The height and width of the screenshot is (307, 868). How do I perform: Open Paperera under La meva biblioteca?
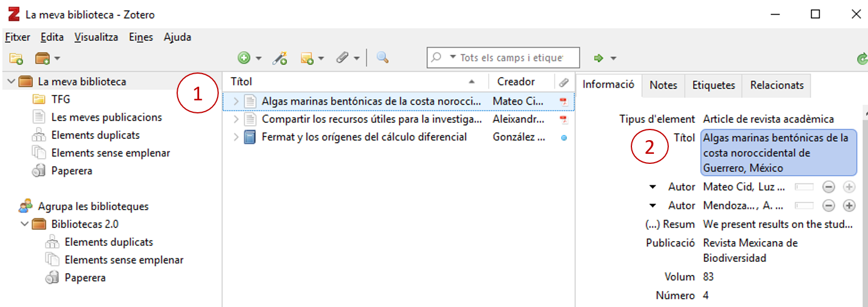(71, 170)
